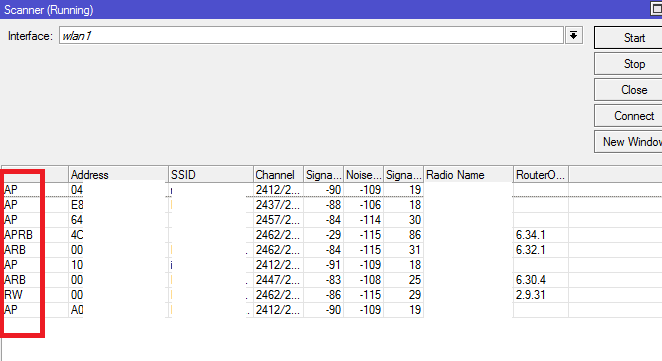Sort by the SSID column header
The image size is (662, 361).
click(x=211, y=174)
